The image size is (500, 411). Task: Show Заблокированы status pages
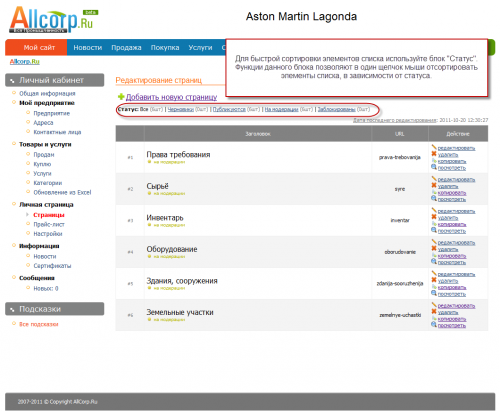(x=336, y=109)
